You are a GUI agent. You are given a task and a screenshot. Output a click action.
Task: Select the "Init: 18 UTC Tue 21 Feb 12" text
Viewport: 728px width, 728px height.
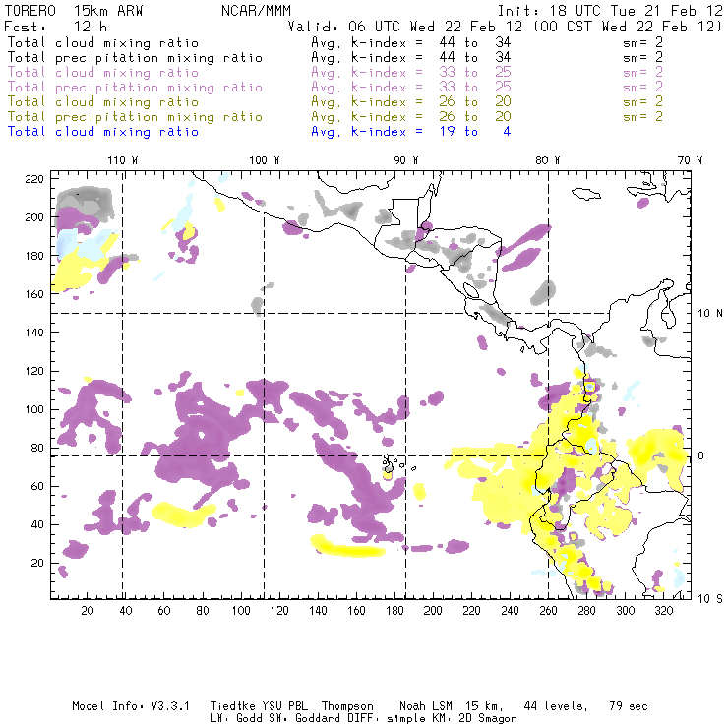click(x=610, y=11)
